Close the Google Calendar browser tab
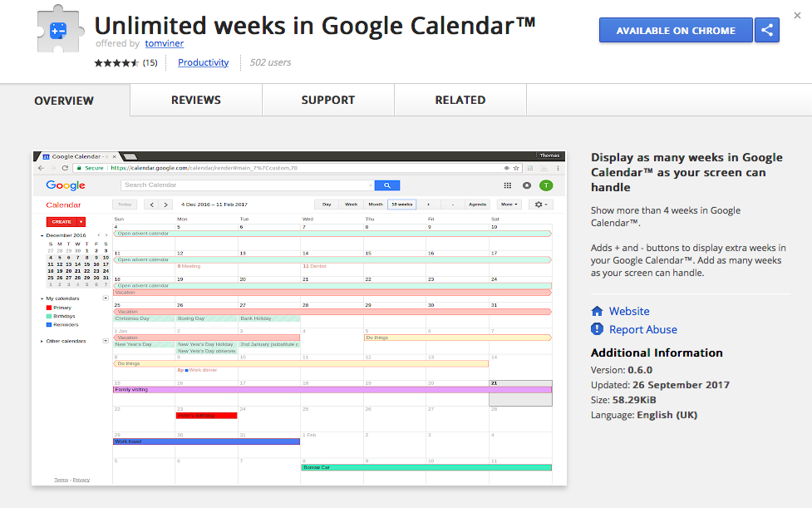Screen dimensions: 812x508 (115, 156)
